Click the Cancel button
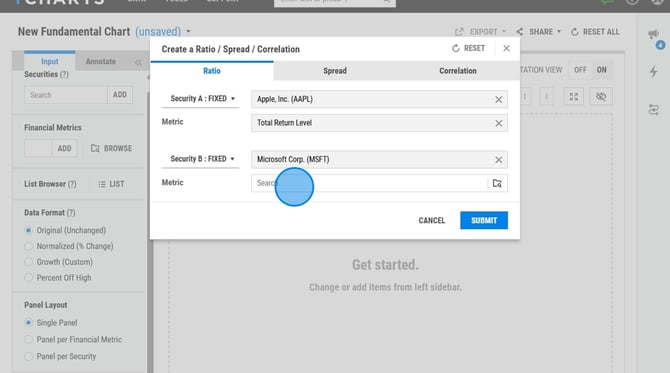This screenshot has width=670, height=373. click(432, 220)
